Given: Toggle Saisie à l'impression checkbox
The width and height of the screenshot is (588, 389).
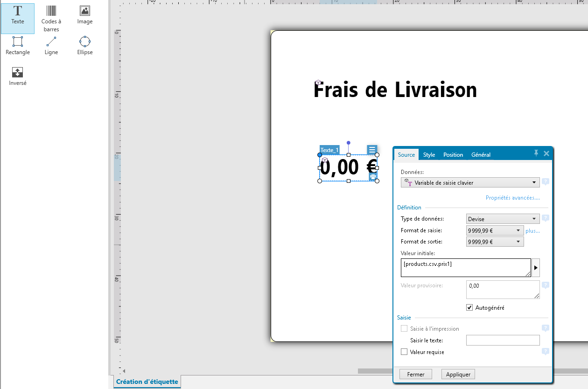Looking at the screenshot, I should click(x=404, y=329).
